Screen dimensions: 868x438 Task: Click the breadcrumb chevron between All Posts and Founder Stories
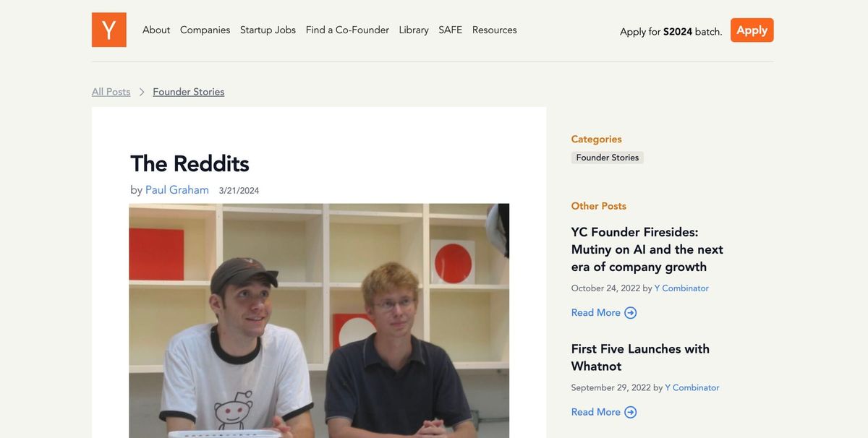pos(141,91)
